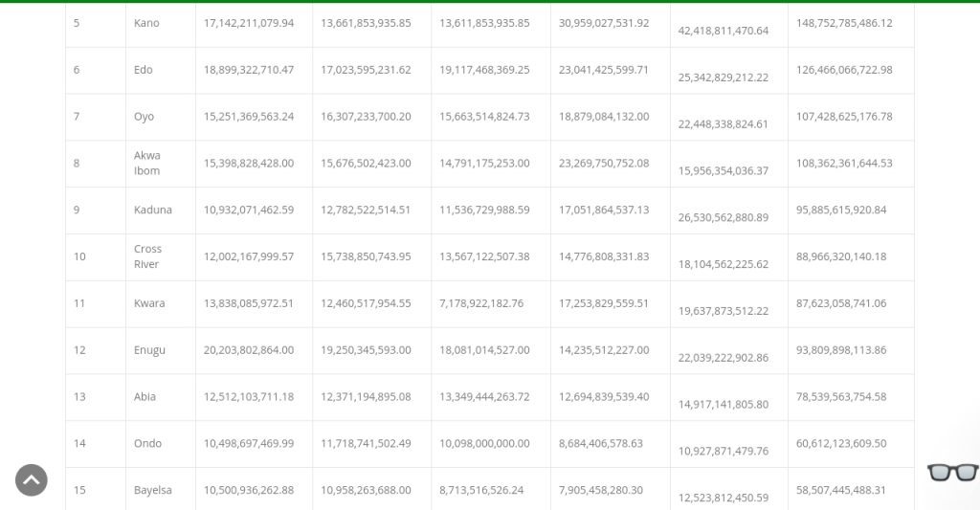Click the Akwa Ibom state cell
The width and height of the screenshot is (980, 510).
147,164
